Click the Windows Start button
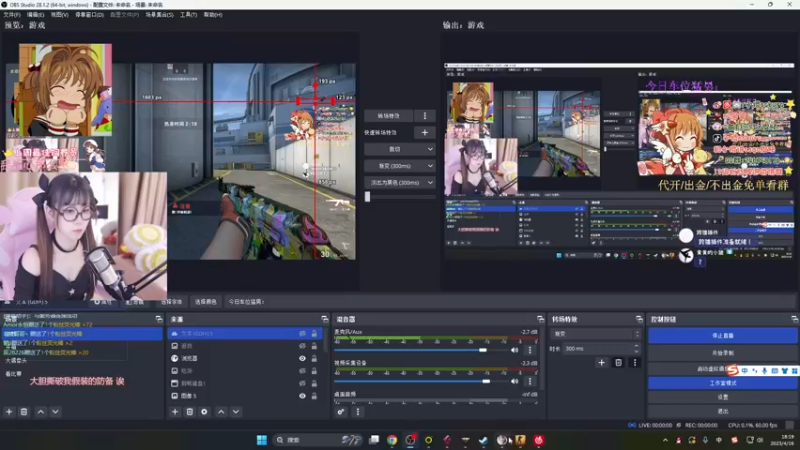This screenshot has height=450, width=800. point(262,440)
